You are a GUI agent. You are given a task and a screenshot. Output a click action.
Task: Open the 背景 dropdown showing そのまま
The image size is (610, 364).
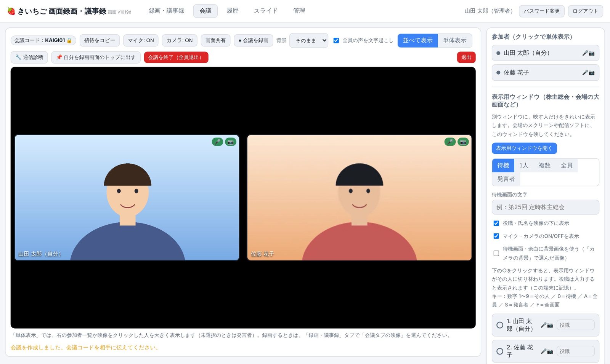tap(309, 40)
